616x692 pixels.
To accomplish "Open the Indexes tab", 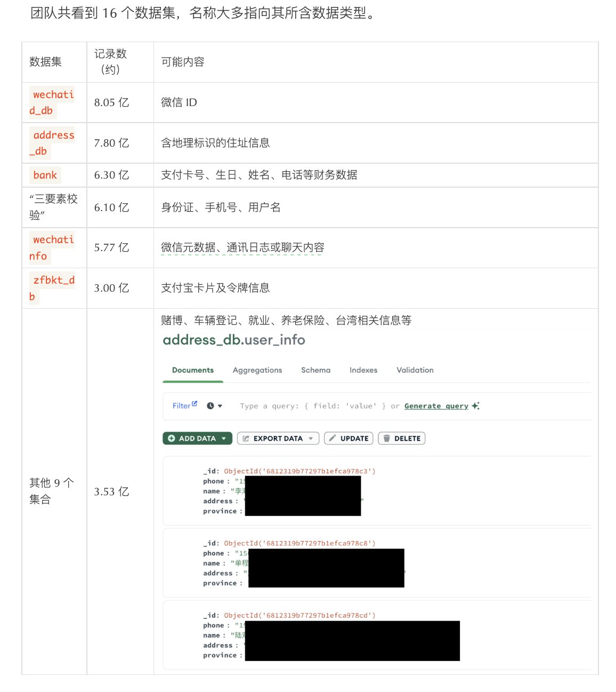I will click(x=363, y=370).
